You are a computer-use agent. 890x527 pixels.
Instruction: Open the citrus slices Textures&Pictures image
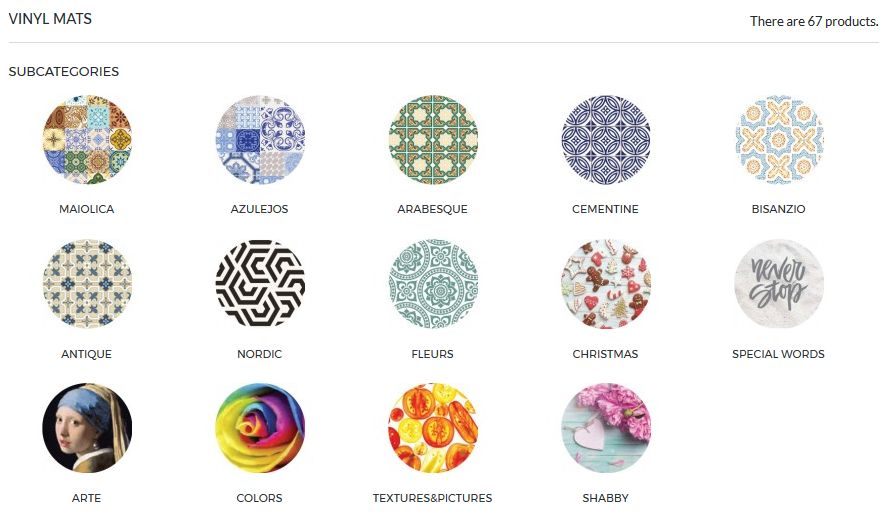point(433,428)
